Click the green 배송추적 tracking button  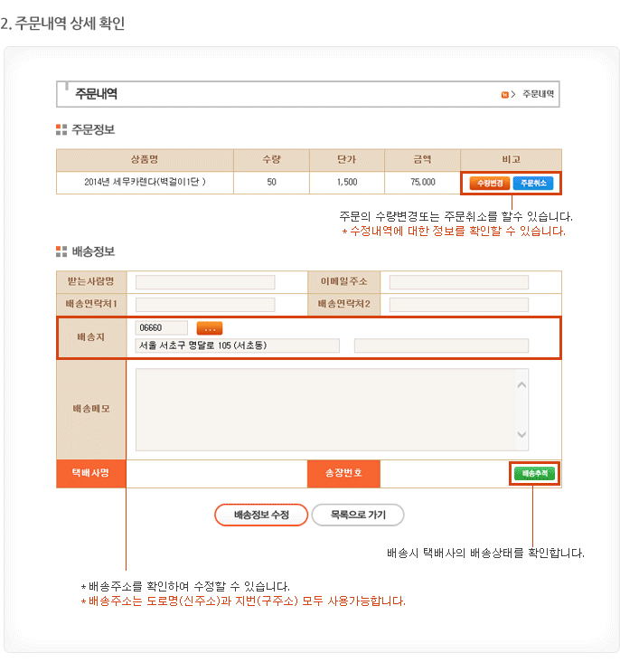coord(534,473)
